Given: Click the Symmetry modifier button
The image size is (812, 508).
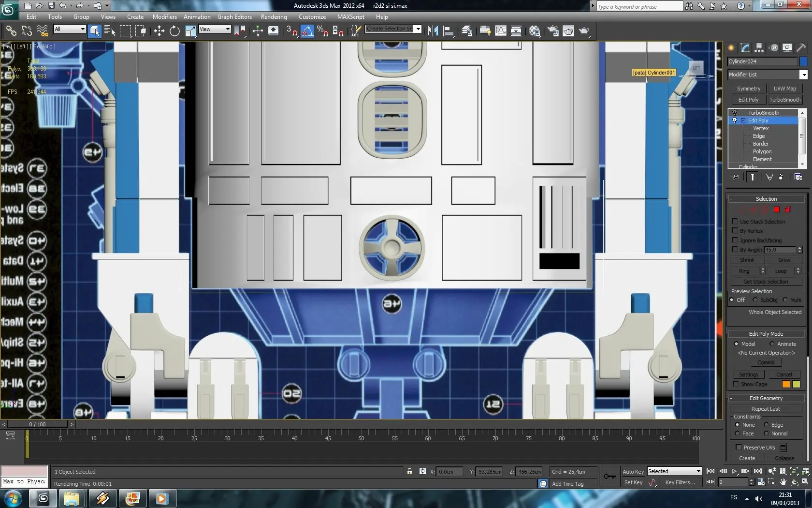Looking at the screenshot, I should click(x=749, y=89).
